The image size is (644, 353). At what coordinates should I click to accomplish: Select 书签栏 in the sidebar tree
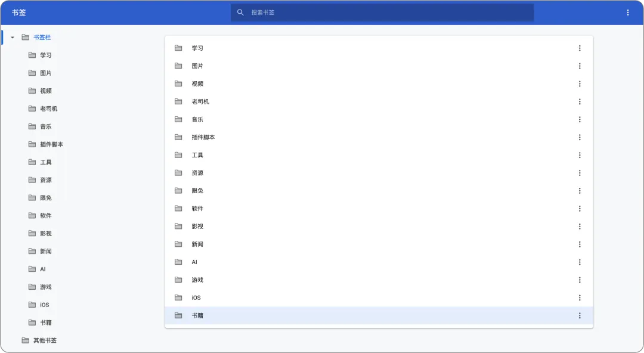click(42, 38)
